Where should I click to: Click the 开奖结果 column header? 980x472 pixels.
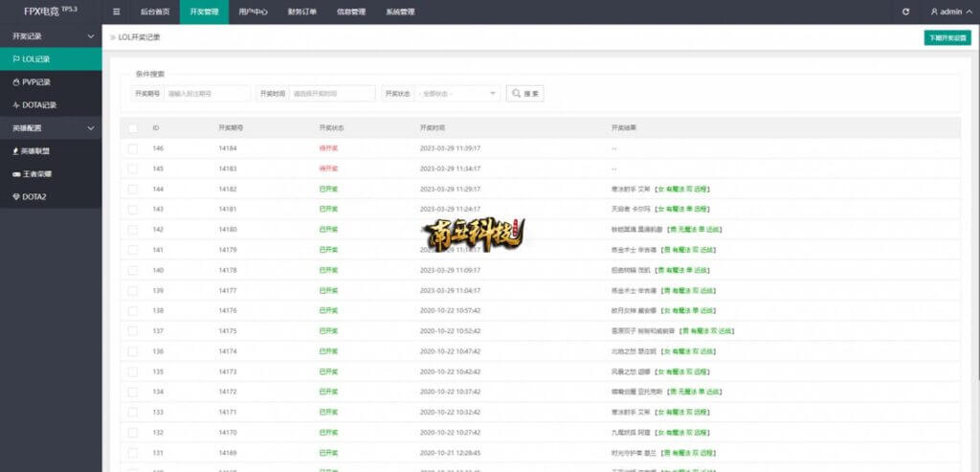coord(624,127)
